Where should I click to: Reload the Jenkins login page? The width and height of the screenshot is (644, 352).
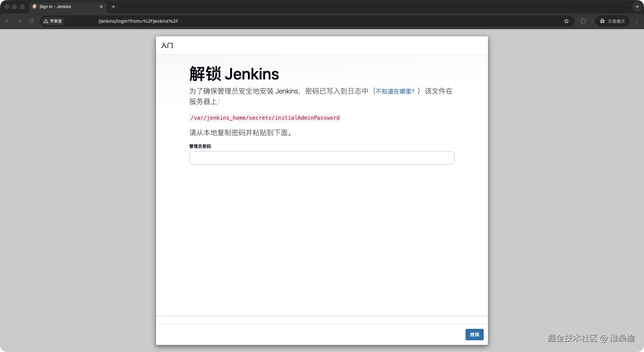coord(32,21)
